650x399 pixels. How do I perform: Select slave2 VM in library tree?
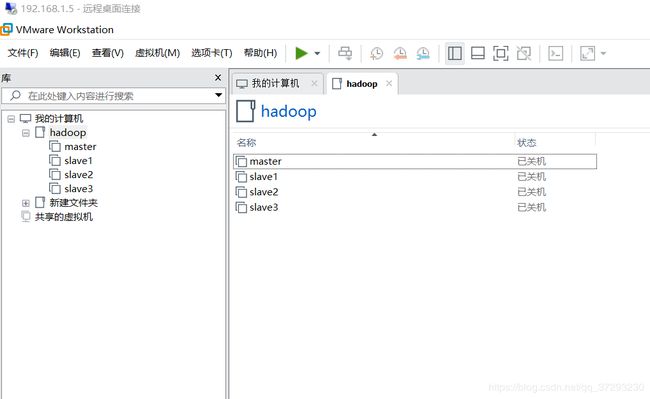tap(78, 175)
